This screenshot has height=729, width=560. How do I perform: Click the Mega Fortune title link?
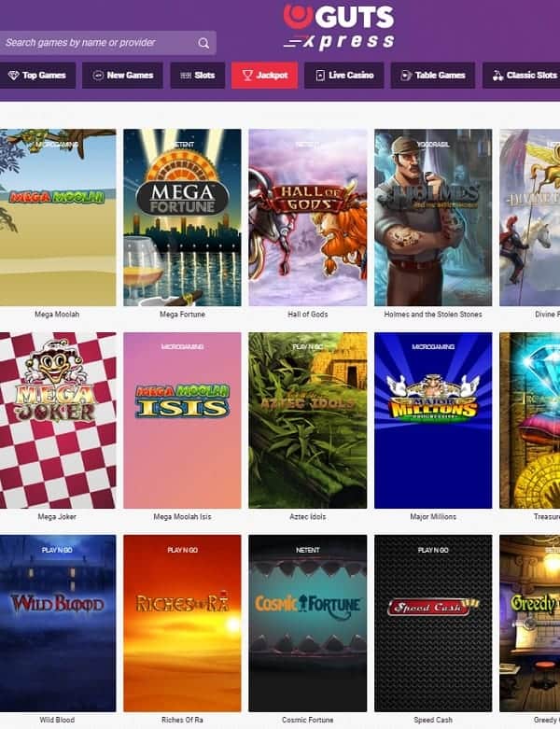(x=182, y=315)
